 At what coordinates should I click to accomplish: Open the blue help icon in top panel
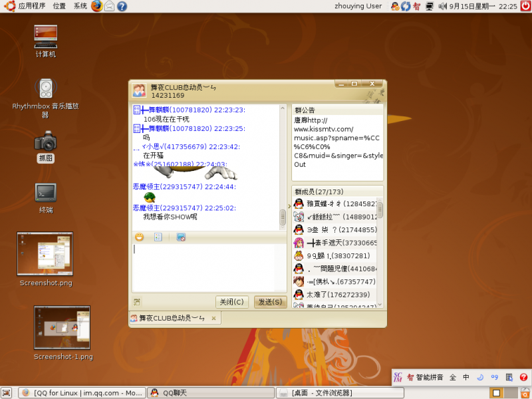pyautogui.click(x=122, y=6)
